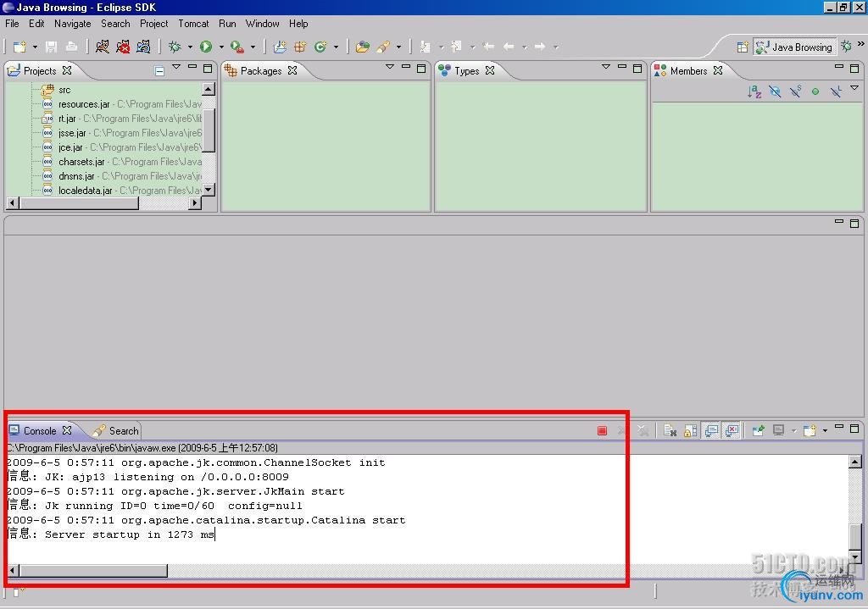The height and width of the screenshot is (609, 868).
Task: Show more perspectives via chevron icon
Action: coord(861,43)
